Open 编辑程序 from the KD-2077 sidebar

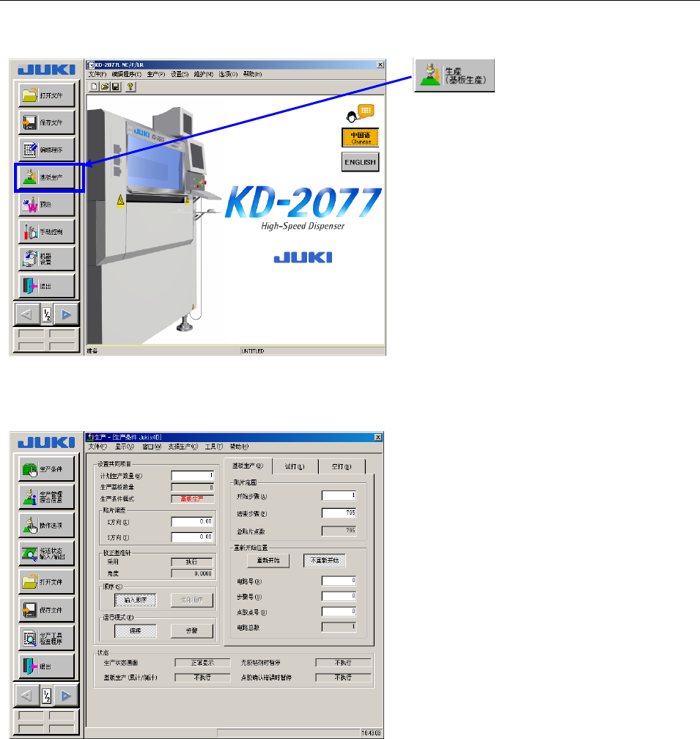pos(47,150)
